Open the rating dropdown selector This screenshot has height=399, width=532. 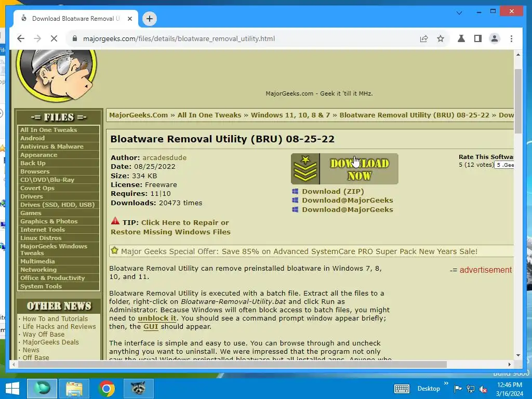tap(504, 165)
